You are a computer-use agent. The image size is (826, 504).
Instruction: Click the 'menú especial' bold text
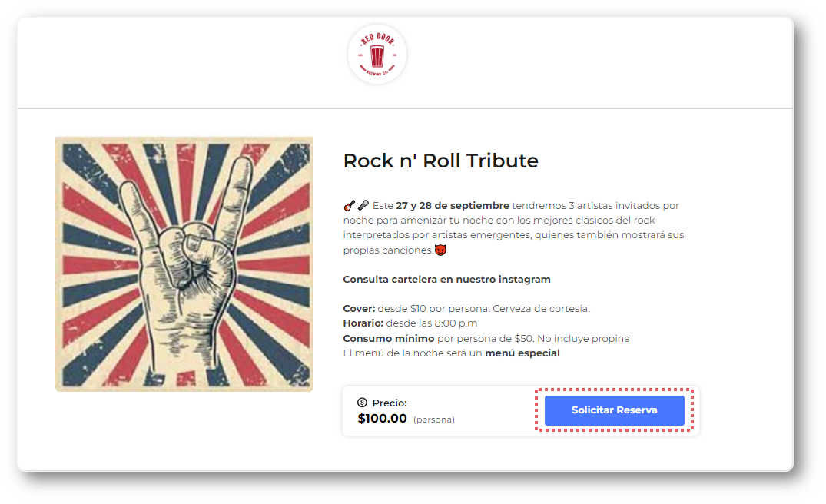(522, 353)
